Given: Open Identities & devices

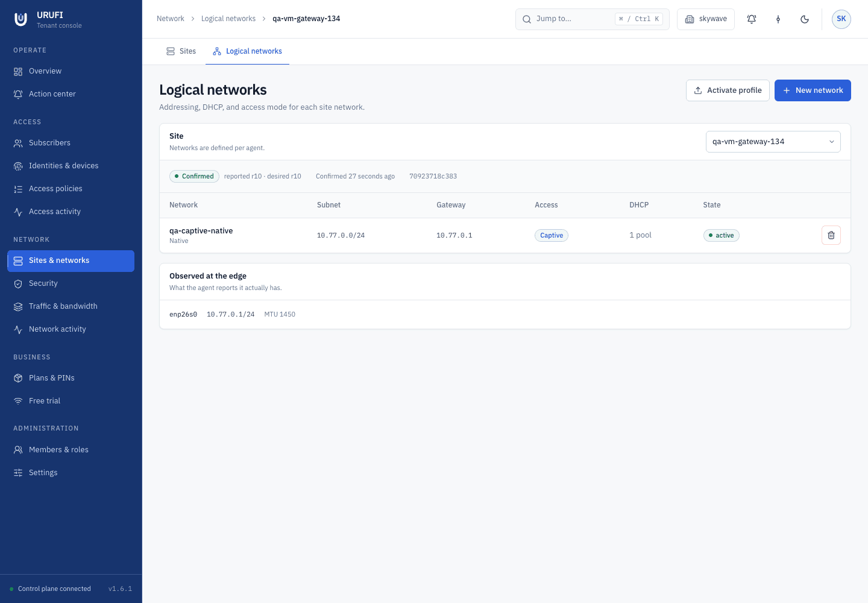Looking at the screenshot, I should click(71, 166).
